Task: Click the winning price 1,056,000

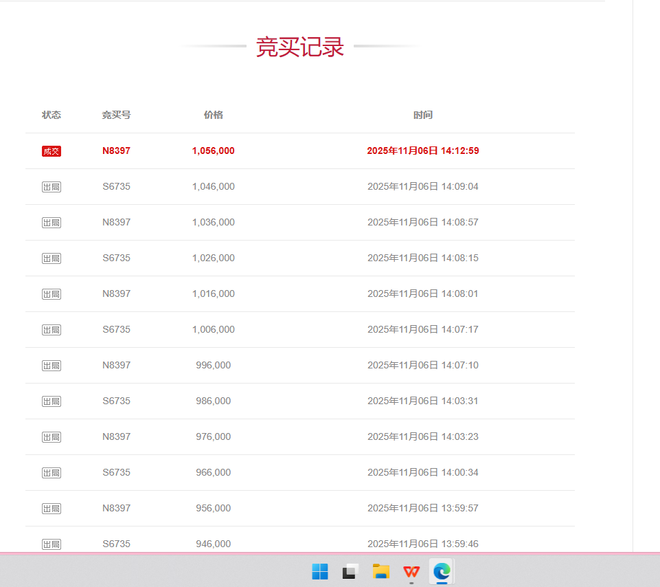Action: tap(213, 151)
